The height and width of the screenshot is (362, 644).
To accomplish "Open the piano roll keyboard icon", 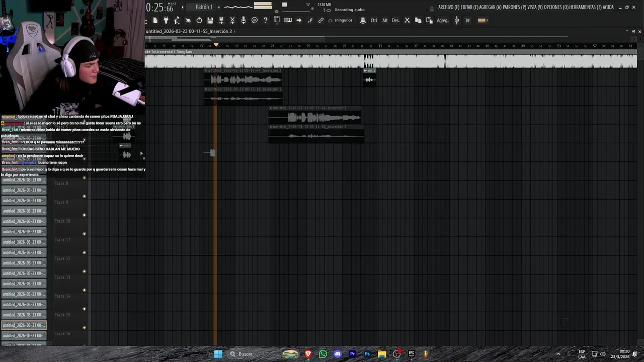I will pyautogui.click(x=288, y=21).
